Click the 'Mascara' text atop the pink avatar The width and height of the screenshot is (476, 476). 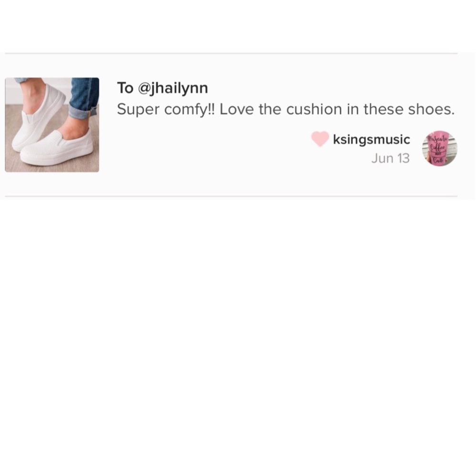[438, 139]
